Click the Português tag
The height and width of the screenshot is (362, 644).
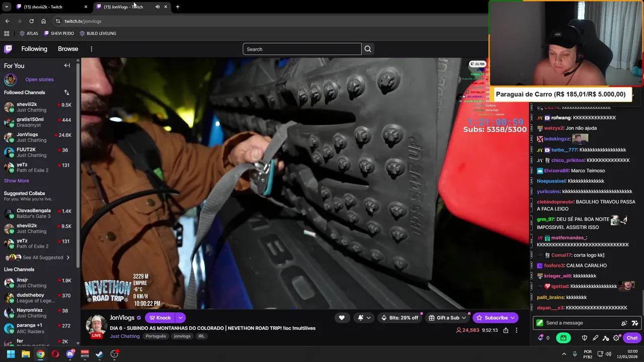point(155,336)
